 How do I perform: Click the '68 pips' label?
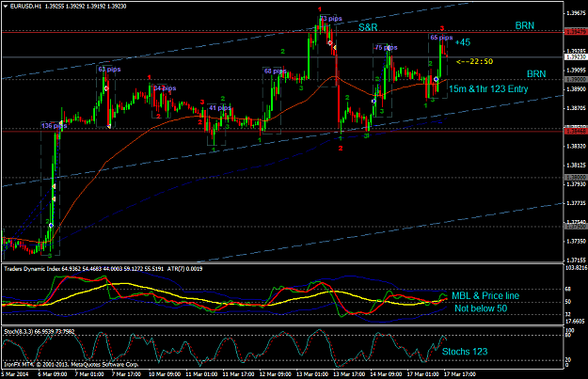275,71
